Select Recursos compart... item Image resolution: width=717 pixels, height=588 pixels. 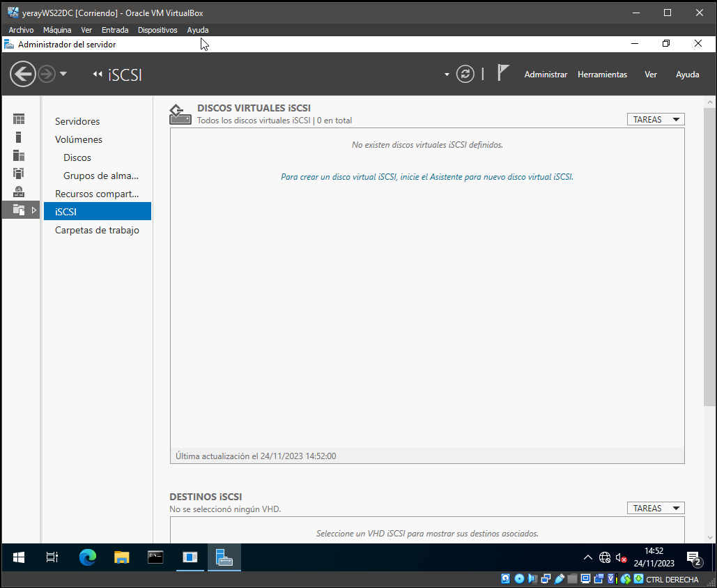point(98,194)
